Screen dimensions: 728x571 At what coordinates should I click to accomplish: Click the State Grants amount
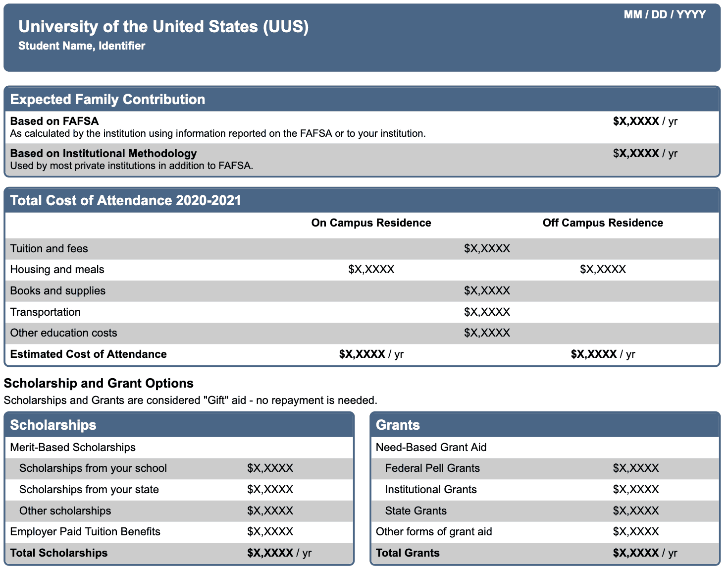[636, 511]
